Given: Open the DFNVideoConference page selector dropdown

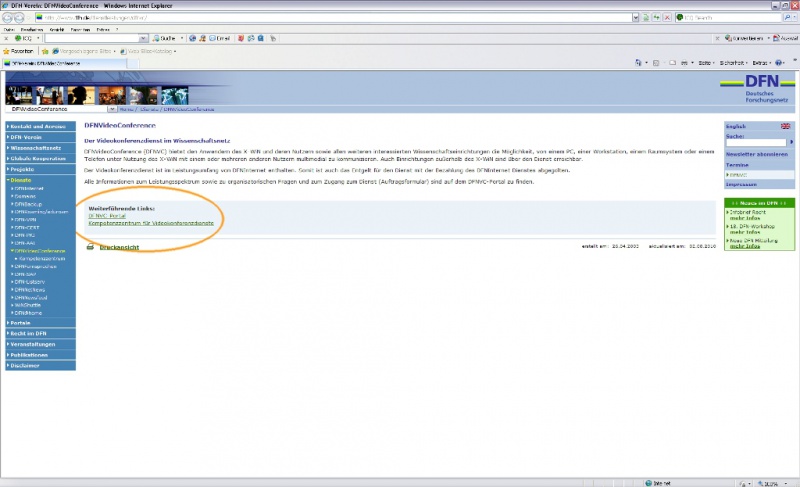Looking at the screenshot, I should coord(112,109).
